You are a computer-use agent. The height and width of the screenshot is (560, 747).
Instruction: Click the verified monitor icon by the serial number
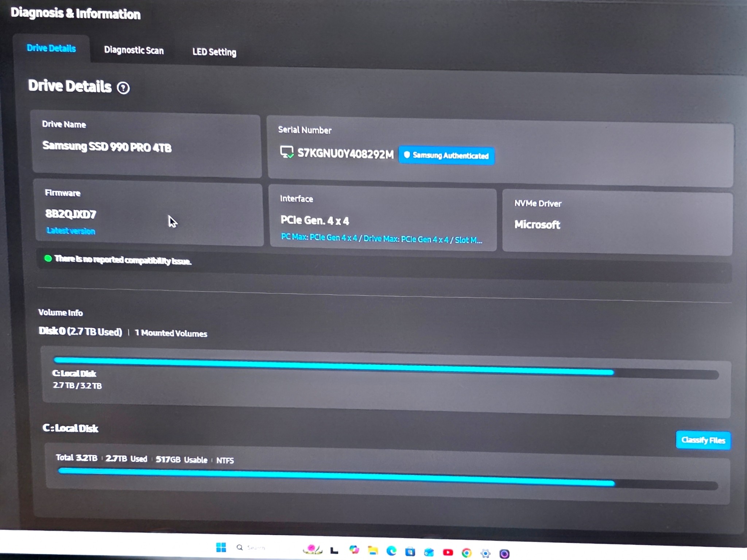pyautogui.click(x=287, y=152)
